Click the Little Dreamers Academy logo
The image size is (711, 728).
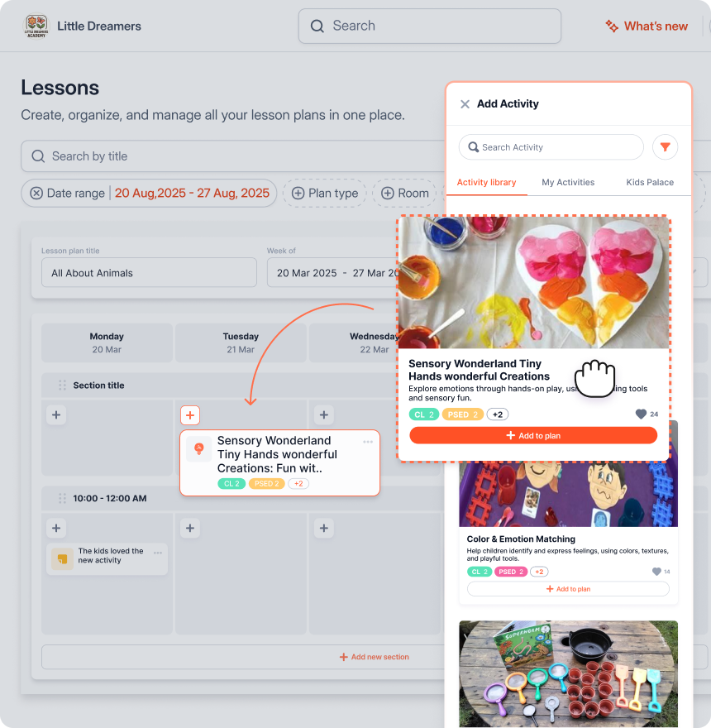36,26
